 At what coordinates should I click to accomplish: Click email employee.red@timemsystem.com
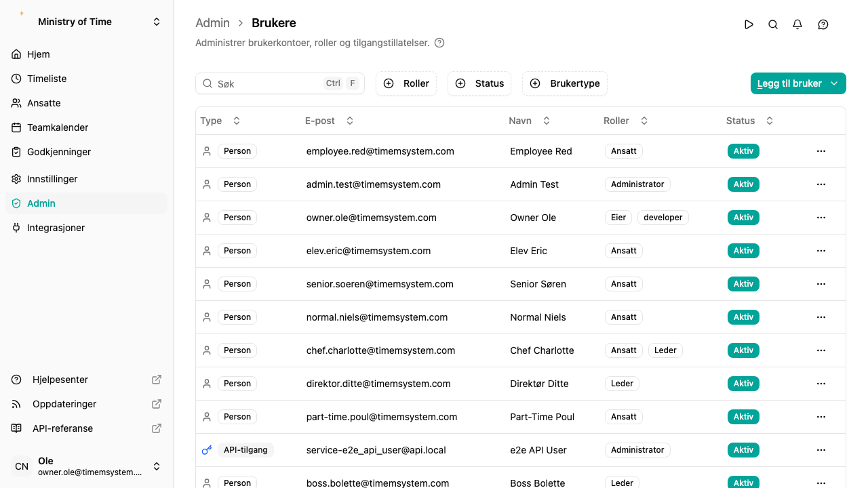click(380, 151)
